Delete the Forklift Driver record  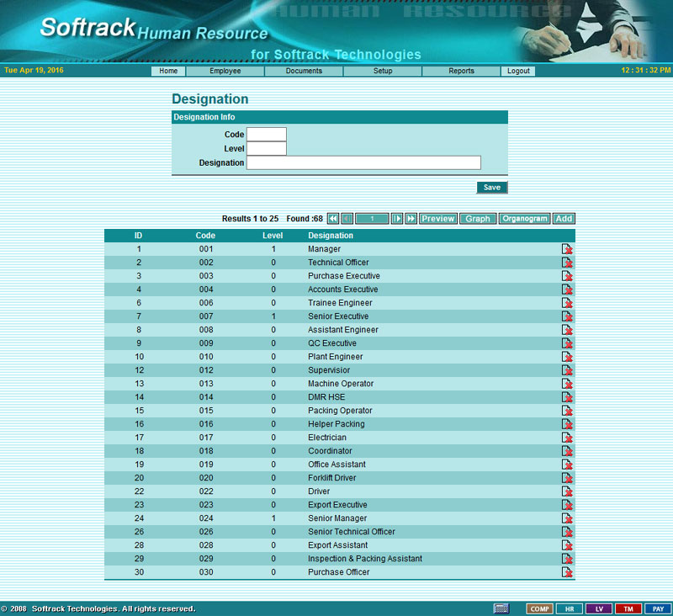point(568,478)
